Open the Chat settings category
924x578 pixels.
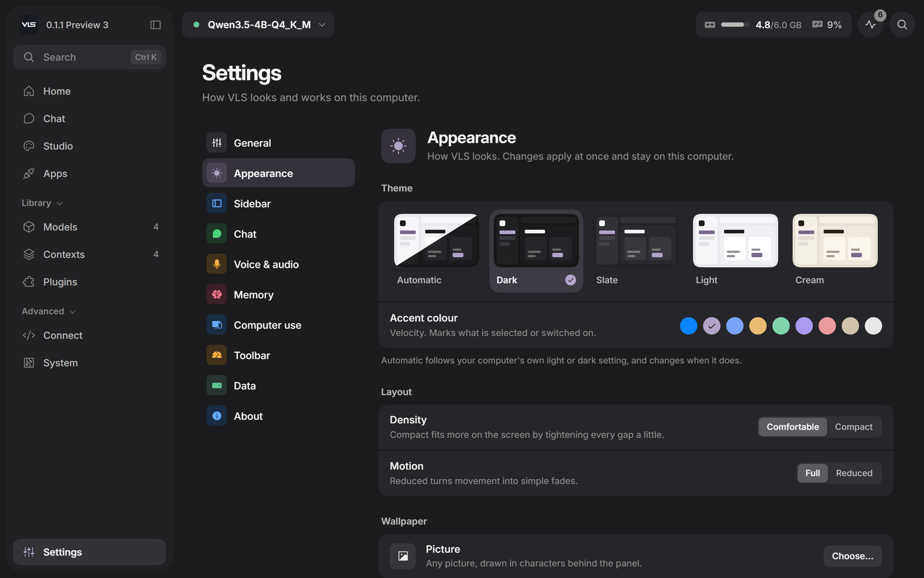(x=278, y=234)
